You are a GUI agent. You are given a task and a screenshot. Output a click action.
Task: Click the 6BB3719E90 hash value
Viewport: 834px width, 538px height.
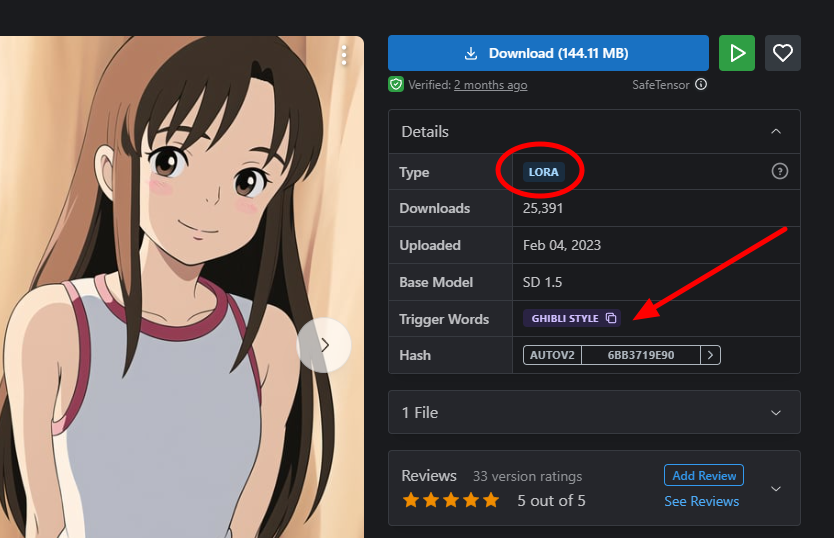click(x=641, y=355)
